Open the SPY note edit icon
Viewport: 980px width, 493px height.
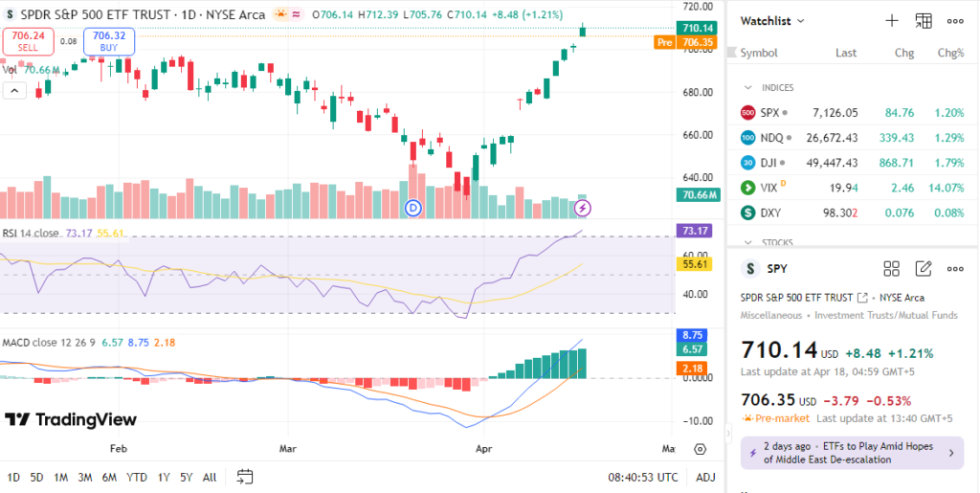click(x=924, y=269)
